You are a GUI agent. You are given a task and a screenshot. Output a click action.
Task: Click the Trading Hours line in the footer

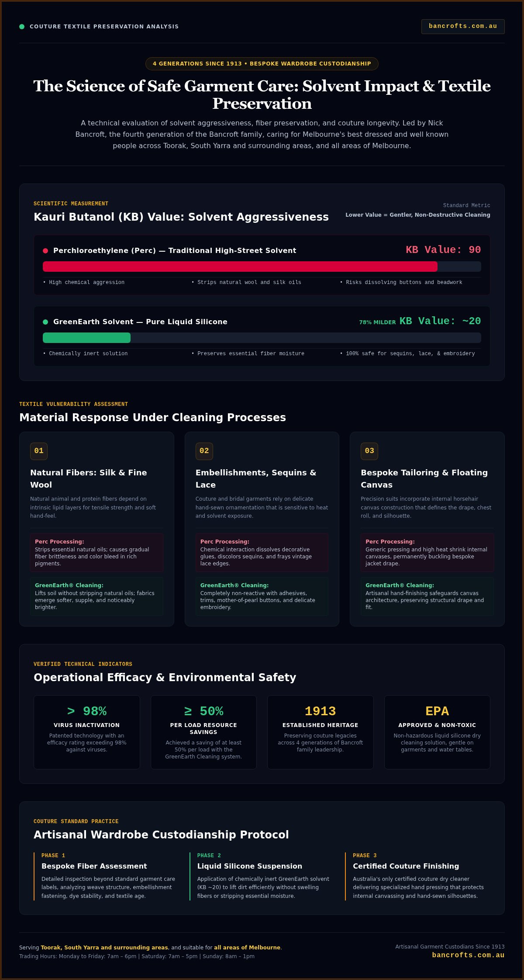[137, 956]
